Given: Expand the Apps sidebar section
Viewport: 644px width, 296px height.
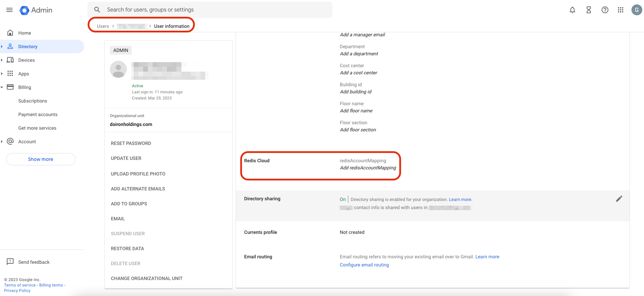Looking at the screenshot, I should pyautogui.click(x=2, y=74).
